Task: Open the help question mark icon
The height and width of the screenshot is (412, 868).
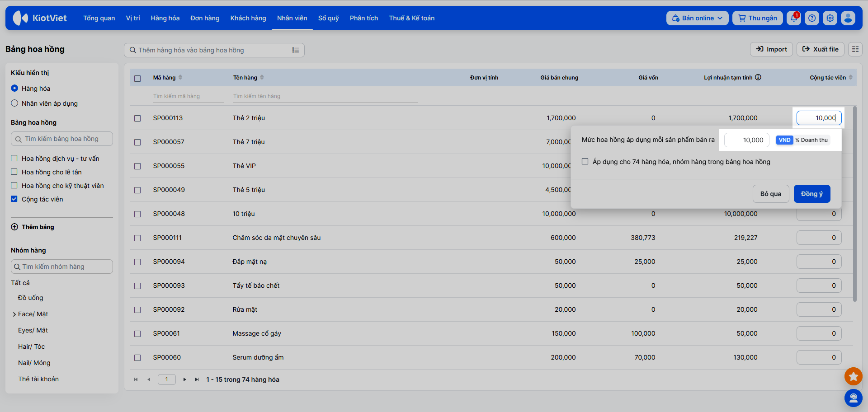Action: 812,18
